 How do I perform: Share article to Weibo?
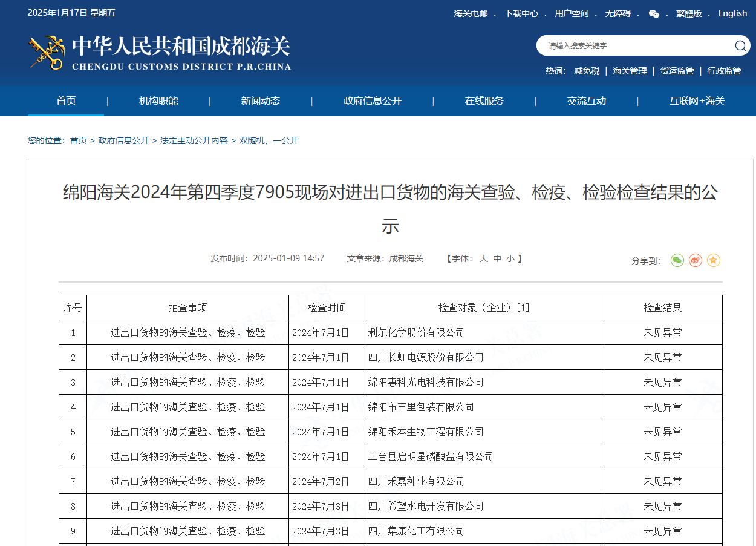pos(696,260)
